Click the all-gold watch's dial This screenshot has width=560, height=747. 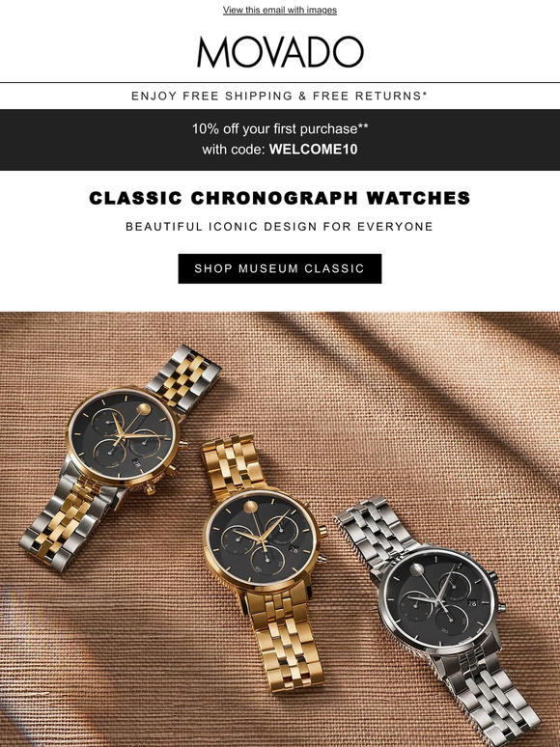(x=262, y=539)
